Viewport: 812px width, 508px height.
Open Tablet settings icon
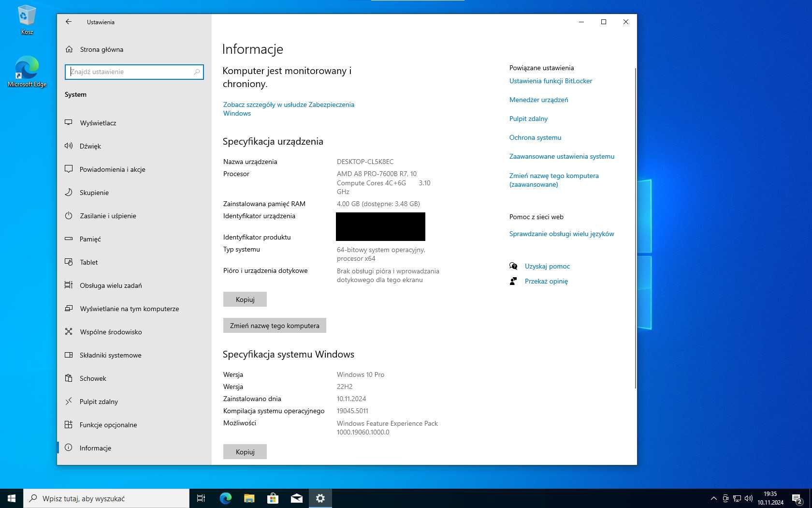pos(69,262)
